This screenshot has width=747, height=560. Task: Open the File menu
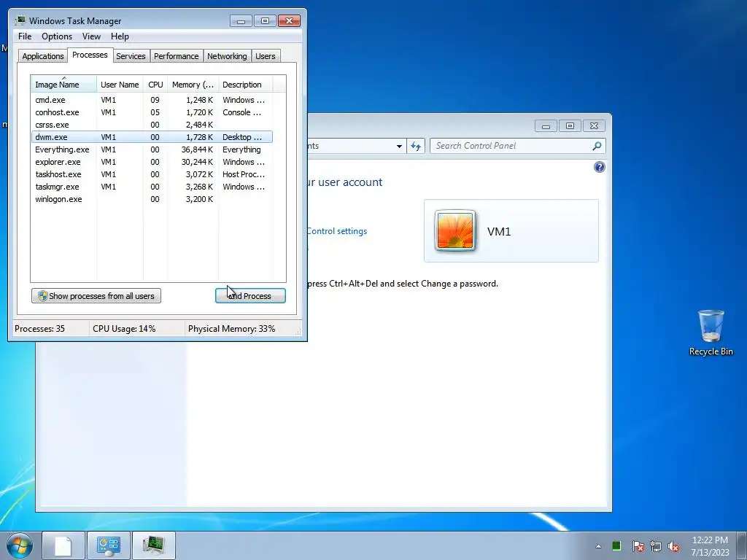click(25, 36)
